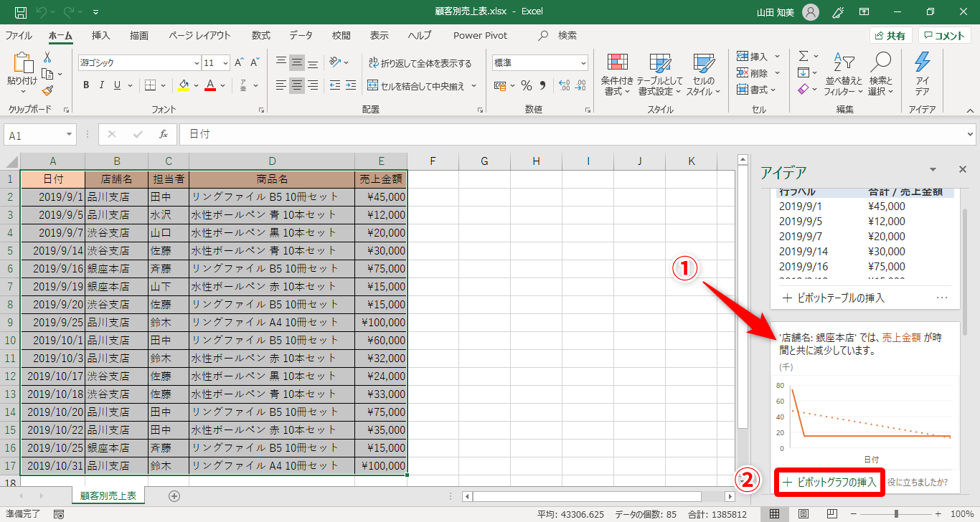Open 並べ替えとフィルター sort and filter menu

tap(844, 74)
